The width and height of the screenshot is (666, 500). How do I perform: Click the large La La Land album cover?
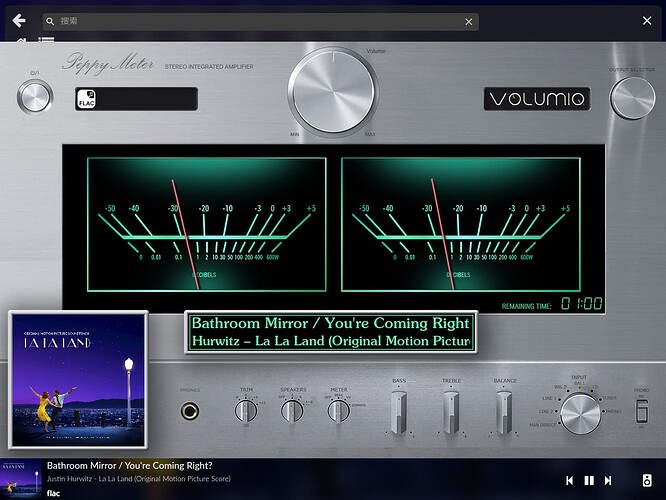coord(78,380)
